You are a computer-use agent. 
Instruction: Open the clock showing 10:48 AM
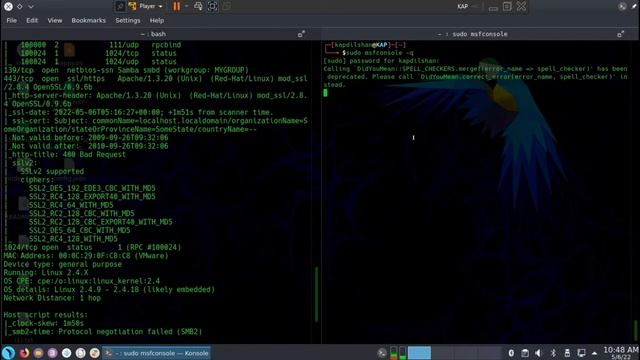[x=620, y=353]
